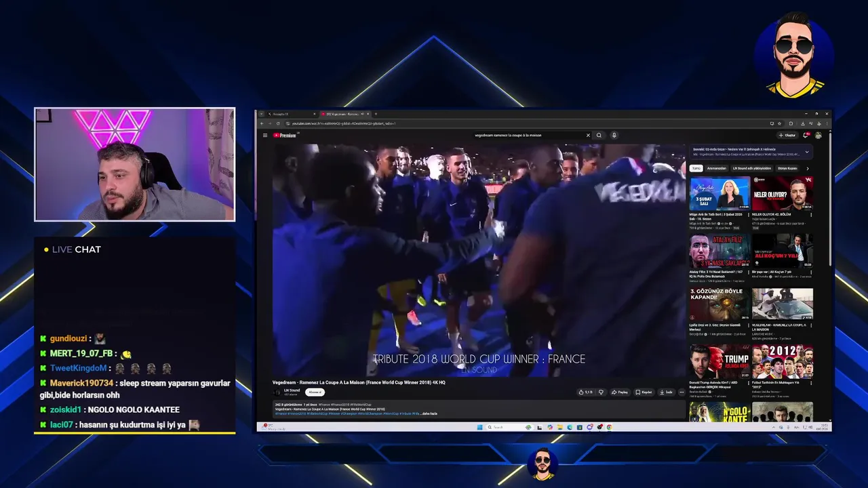The height and width of the screenshot is (488, 868).
Task: Click the Kaydet save button
Action: click(x=644, y=392)
